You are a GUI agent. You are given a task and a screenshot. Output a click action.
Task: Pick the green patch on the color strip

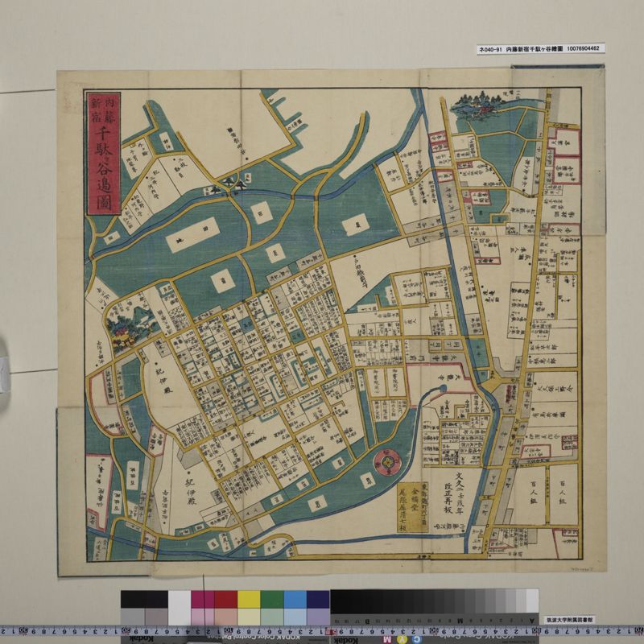point(272,601)
